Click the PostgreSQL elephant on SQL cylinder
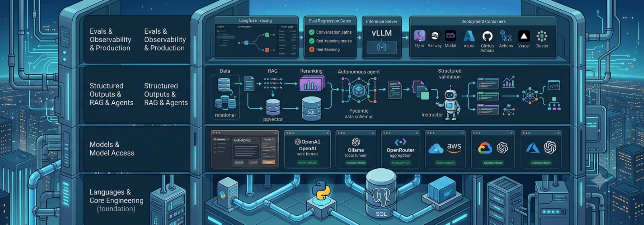 [381, 197]
